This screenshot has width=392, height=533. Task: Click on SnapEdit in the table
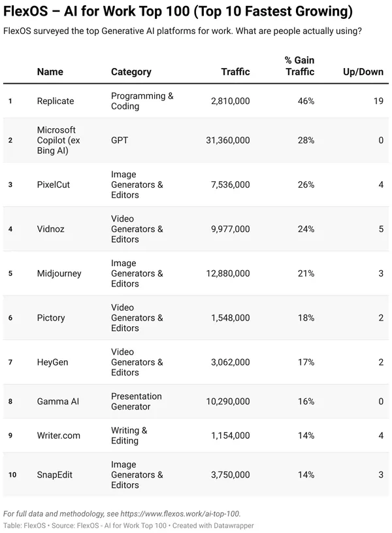(x=55, y=475)
